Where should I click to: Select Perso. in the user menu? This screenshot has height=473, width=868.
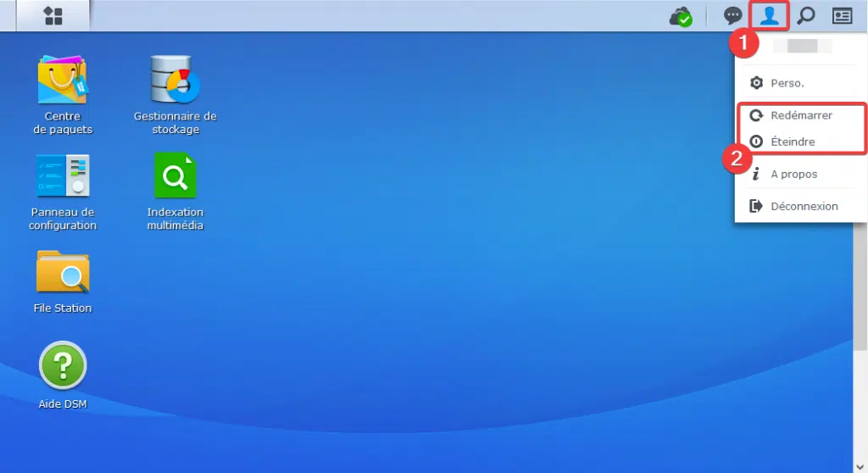[x=800, y=83]
